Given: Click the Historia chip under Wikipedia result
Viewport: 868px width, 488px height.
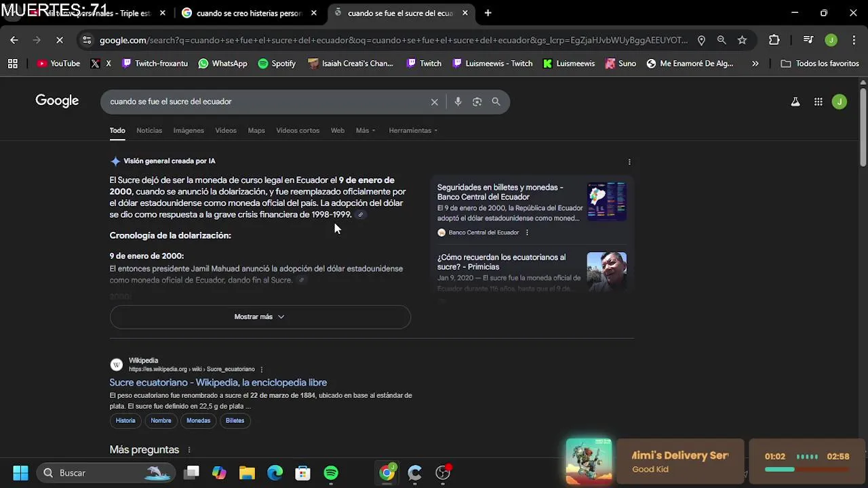Looking at the screenshot, I should click(125, 420).
